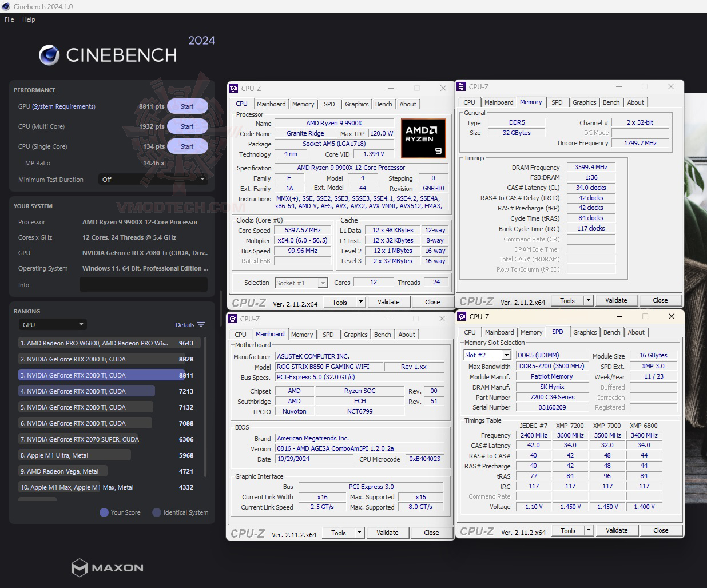This screenshot has width=707, height=588.
Task: Open the File menu
Action: 9,19
